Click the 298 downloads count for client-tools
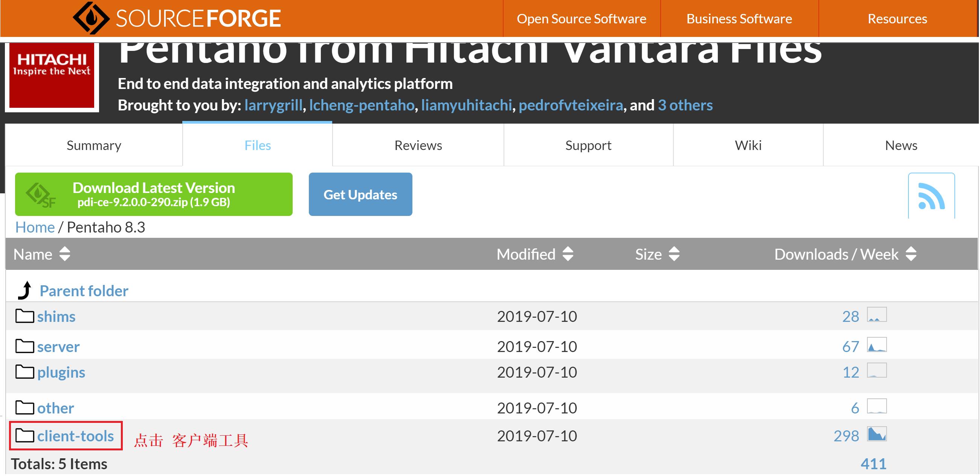Image resolution: width=980 pixels, height=476 pixels. [x=846, y=436]
